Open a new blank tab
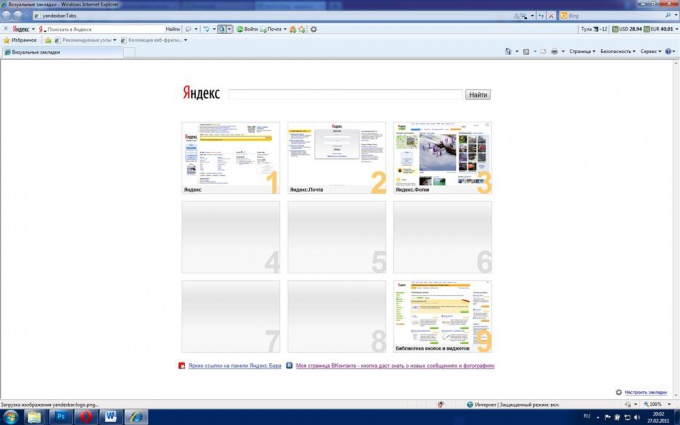The image size is (680, 425). pos(129,52)
